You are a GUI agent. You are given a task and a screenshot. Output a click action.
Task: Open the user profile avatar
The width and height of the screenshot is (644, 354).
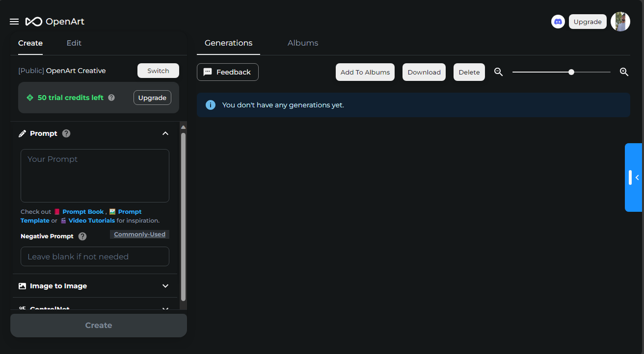pos(620,22)
